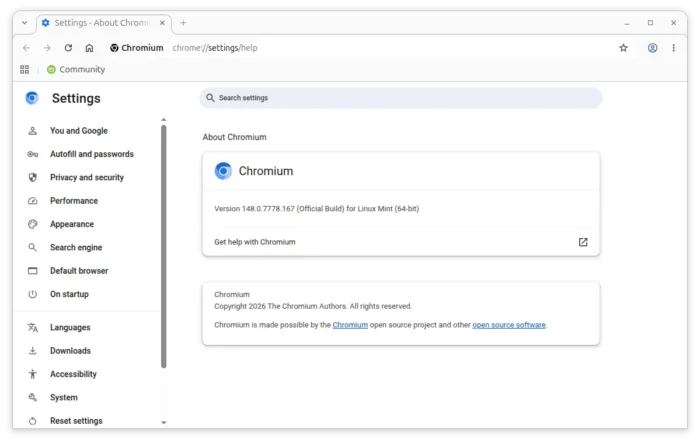Image resolution: width=700 pixels, height=443 pixels.
Task: Click the Chromium logo in About card
Action: pyautogui.click(x=223, y=171)
